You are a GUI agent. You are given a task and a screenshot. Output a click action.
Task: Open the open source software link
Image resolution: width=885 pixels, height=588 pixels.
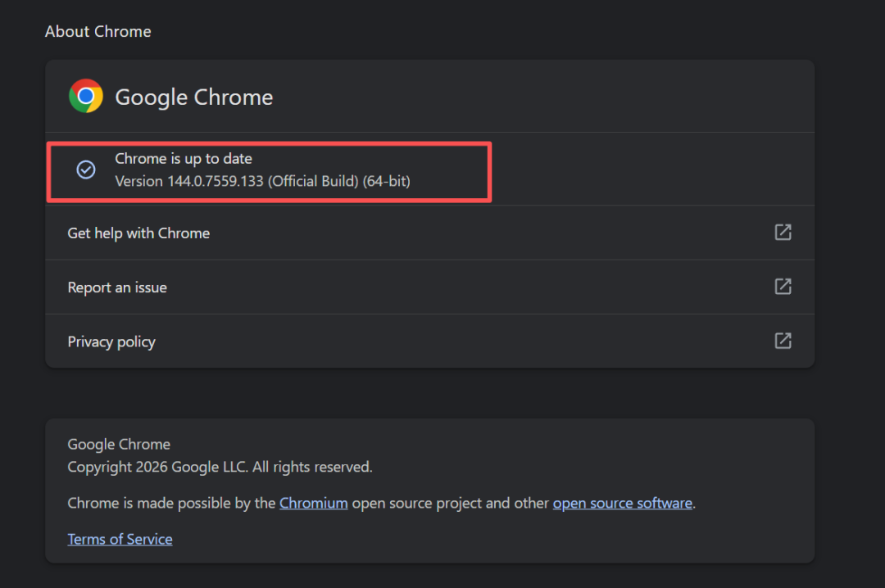click(623, 503)
